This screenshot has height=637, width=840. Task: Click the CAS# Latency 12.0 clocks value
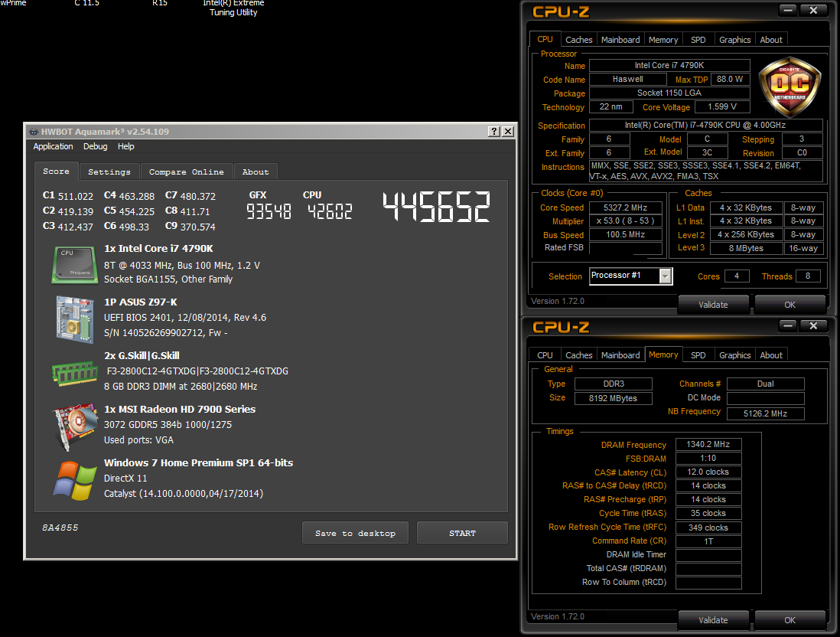[708, 472]
